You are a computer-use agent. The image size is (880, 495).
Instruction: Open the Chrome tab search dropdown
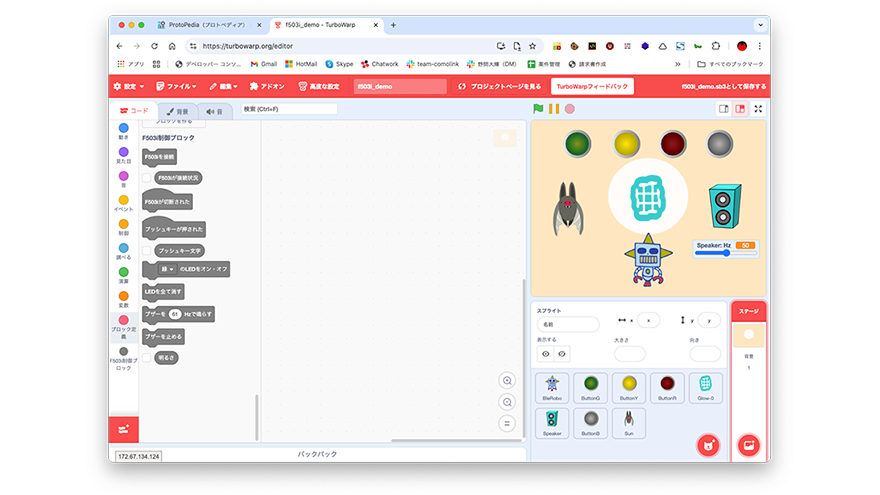760,25
